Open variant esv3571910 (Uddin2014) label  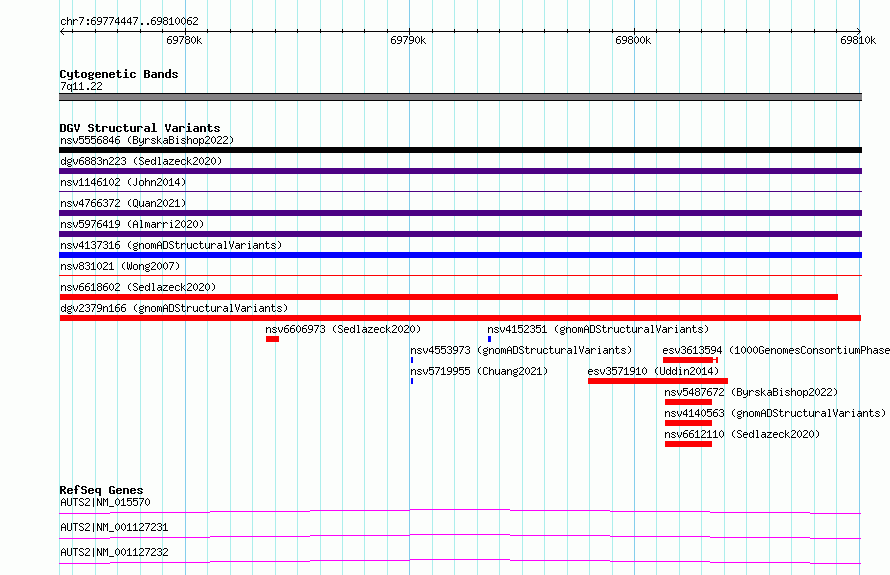click(653, 371)
